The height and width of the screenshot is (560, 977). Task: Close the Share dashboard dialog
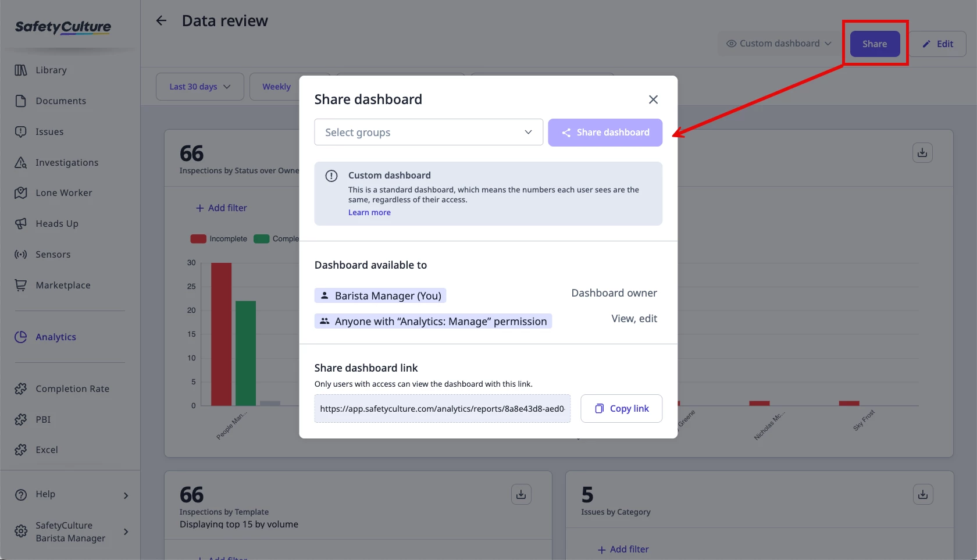click(x=653, y=99)
